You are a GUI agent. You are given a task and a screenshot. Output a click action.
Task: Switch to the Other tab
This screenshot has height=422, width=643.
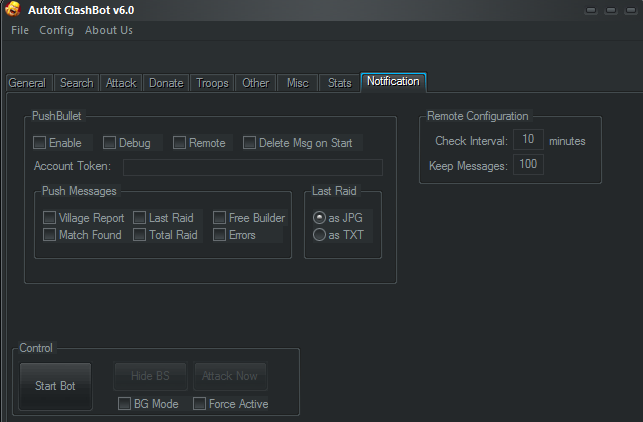[x=255, y=83]
